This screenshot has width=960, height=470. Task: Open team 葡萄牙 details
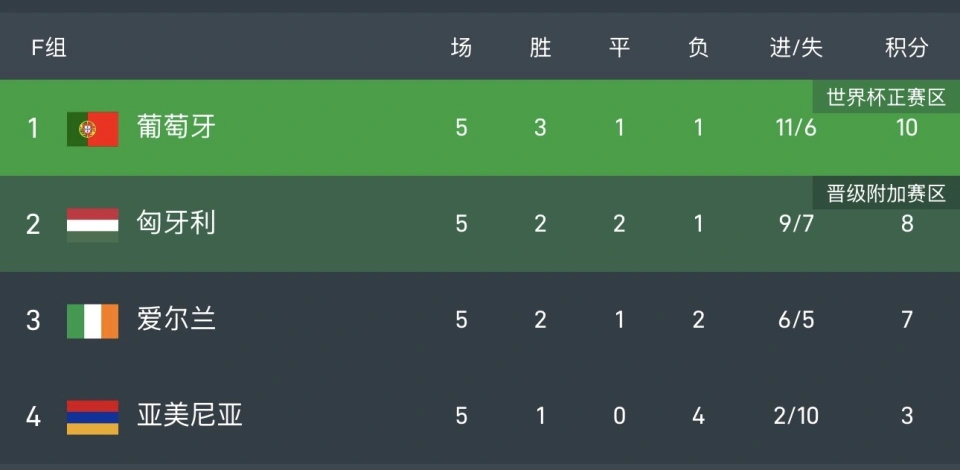176,128
